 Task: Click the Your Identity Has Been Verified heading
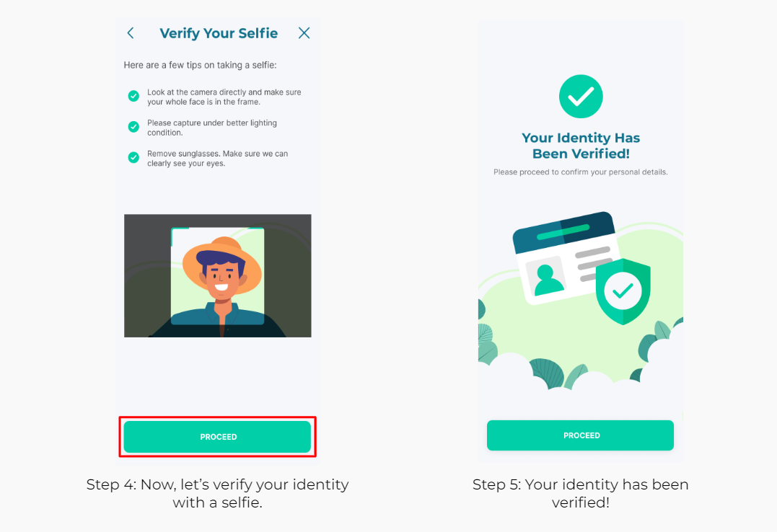click(x=581, y=146)
